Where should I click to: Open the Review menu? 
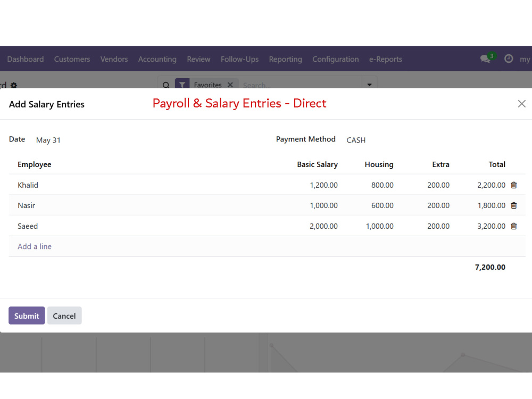click(198, 59)
